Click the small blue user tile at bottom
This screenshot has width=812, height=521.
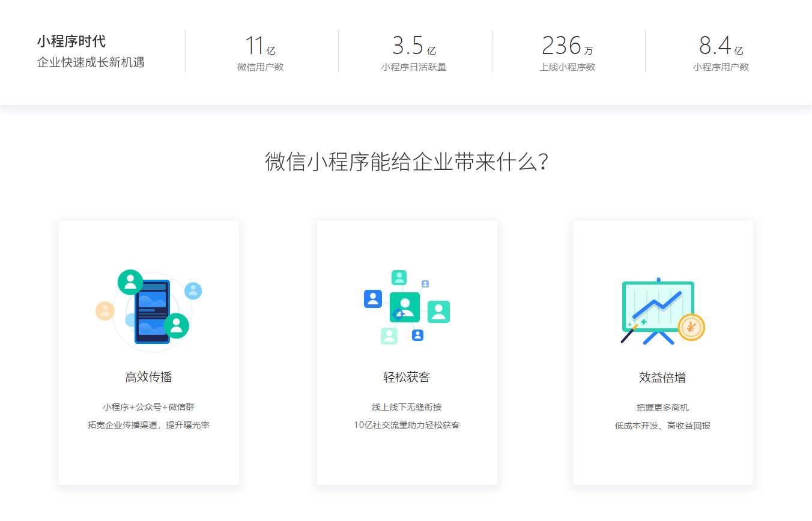tap(418, 335)
